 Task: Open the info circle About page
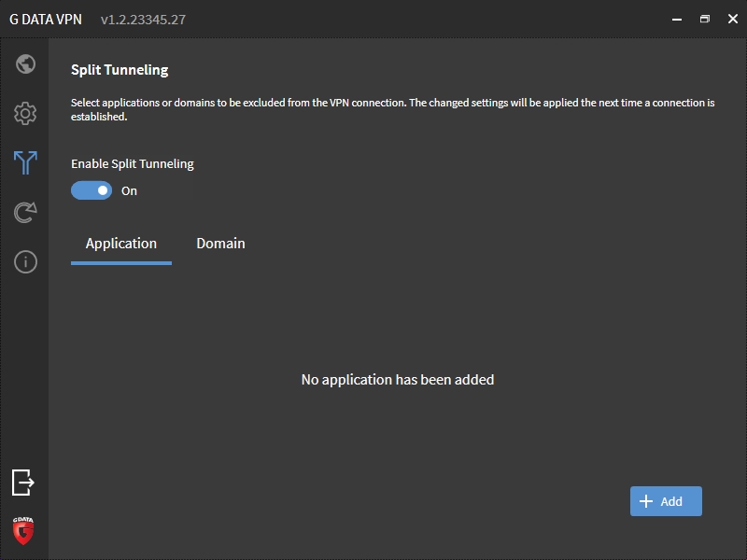tap(25, 262)
